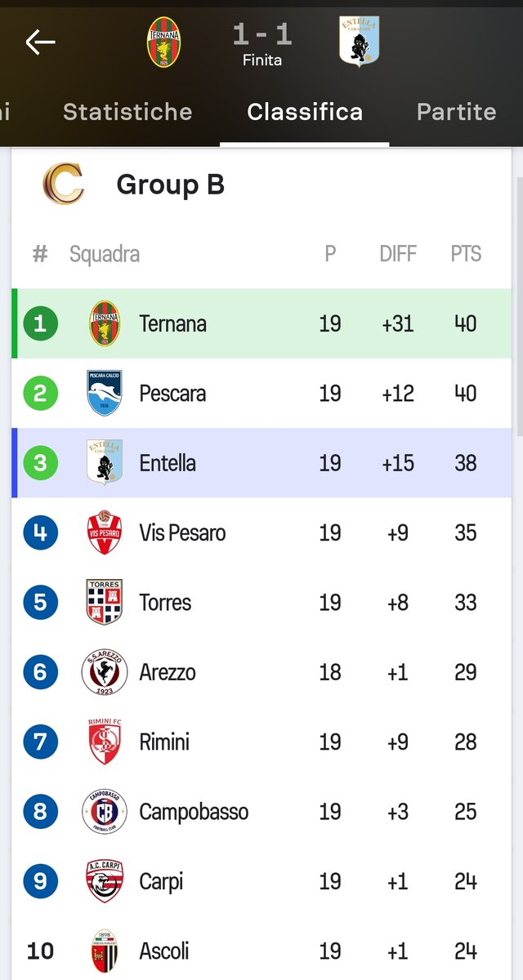Tap Arezzo team crest
This screenshot has width=523, height=980.
[x=105, y=672]
